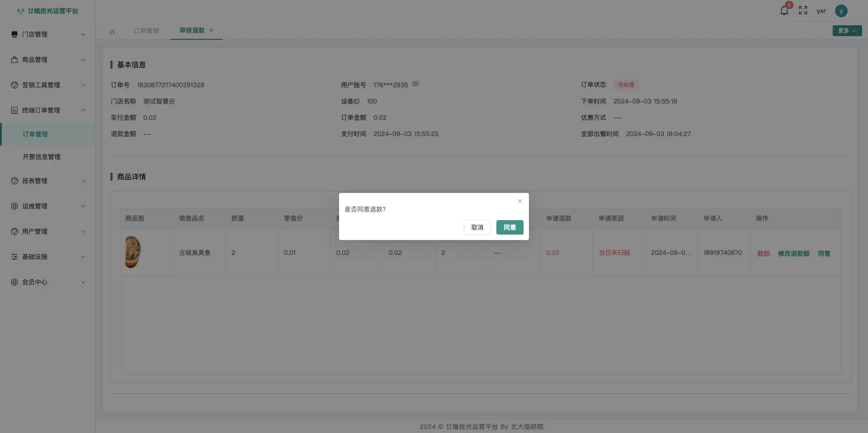Click the 运维管理 gear icon
868x433 pixels.
click(x=14, y=206)
